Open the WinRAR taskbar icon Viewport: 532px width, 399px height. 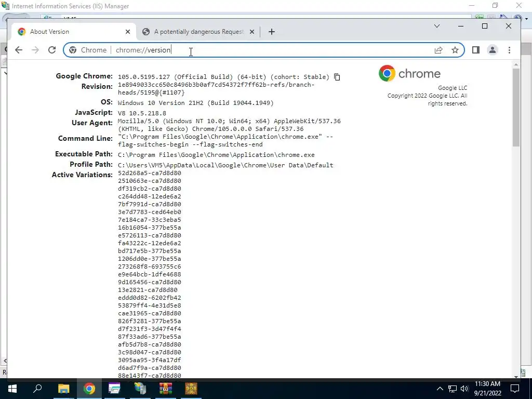point(166,389)
